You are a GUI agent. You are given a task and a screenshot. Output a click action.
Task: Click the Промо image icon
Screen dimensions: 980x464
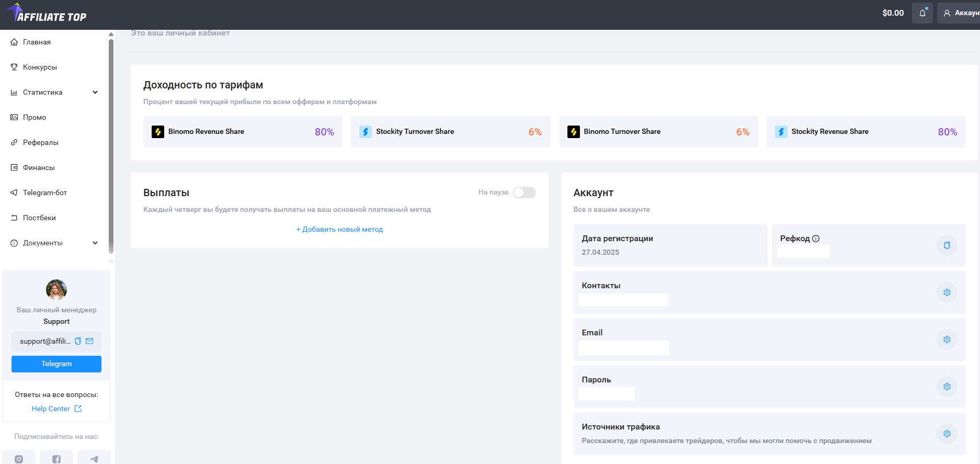tap(14, 117)
